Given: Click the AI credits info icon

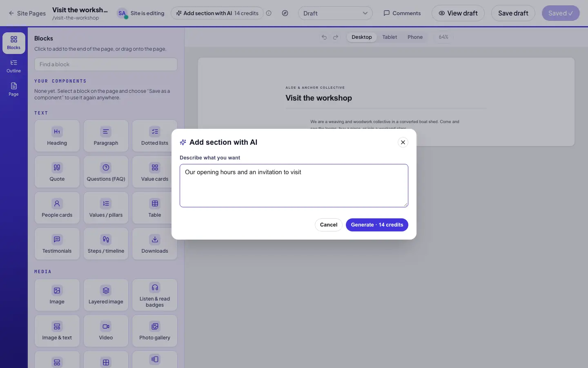Looking at the screenshot, I should pos(269,13).
